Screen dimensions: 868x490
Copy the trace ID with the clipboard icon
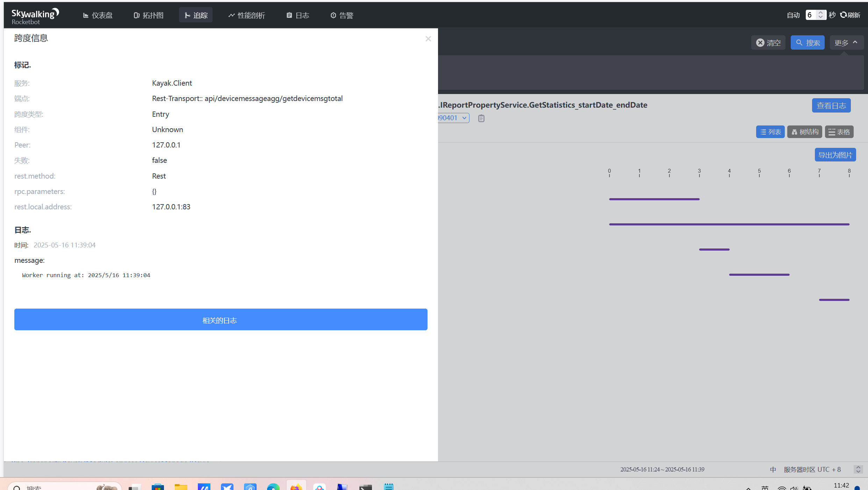[x=481, y=118]
